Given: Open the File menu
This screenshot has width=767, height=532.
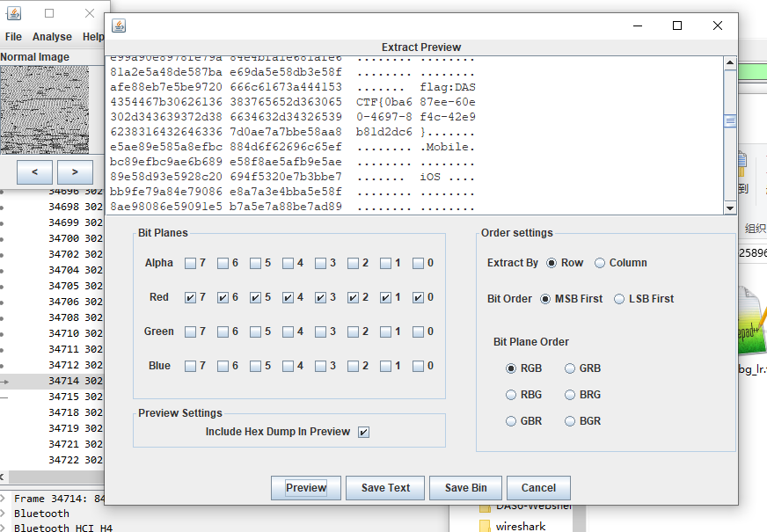Looking at the screenshot, I should point(13,37).
